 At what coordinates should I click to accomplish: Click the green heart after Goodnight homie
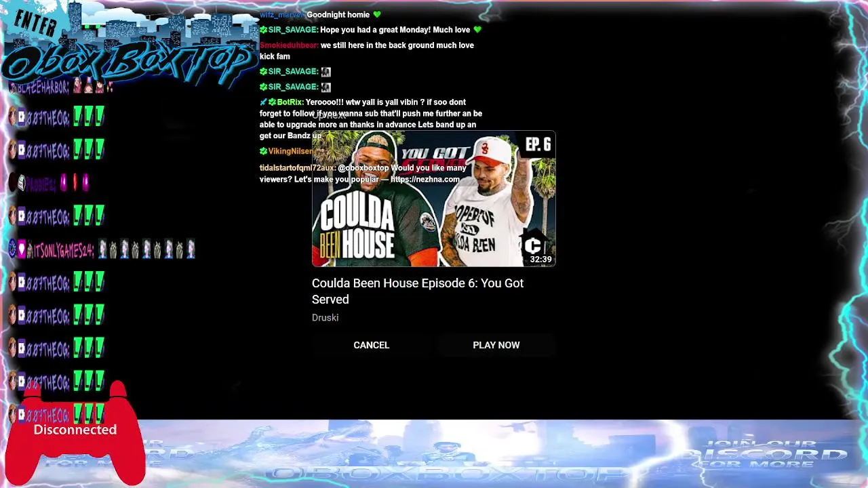[377, 14]
